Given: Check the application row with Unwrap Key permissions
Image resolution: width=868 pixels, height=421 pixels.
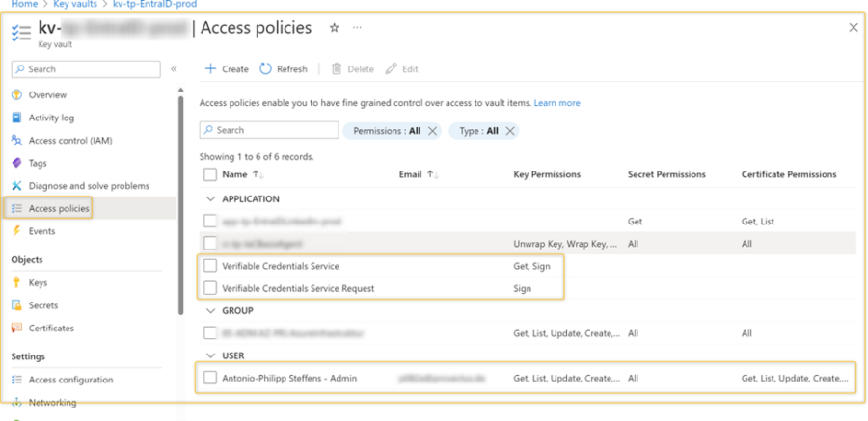Looking at the screenshot, I should coord(210,244).
